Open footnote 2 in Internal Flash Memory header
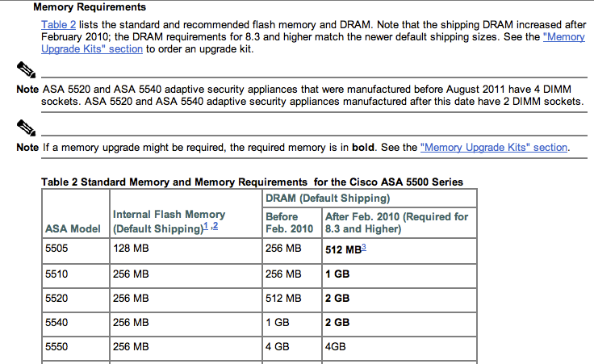 coord(215,227)
